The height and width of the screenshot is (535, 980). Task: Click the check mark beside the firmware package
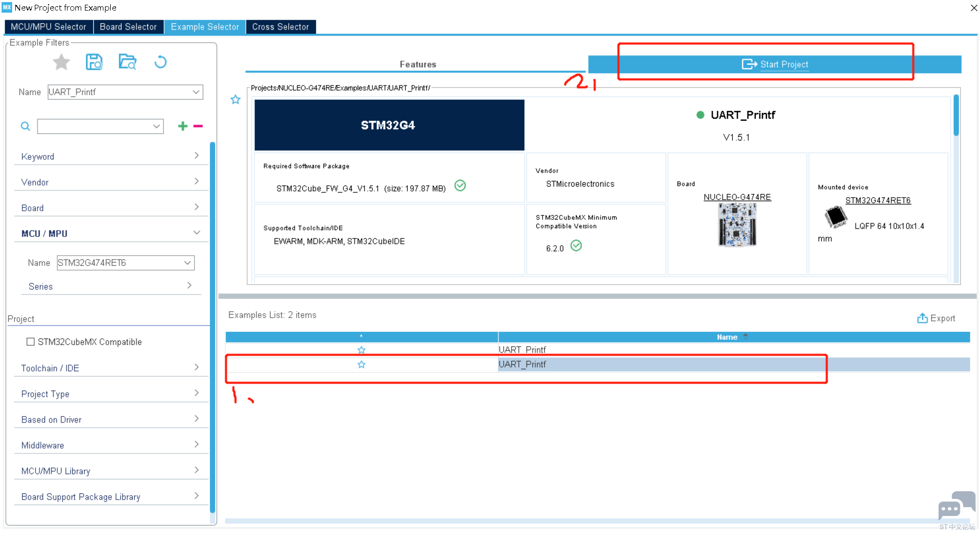460,186
